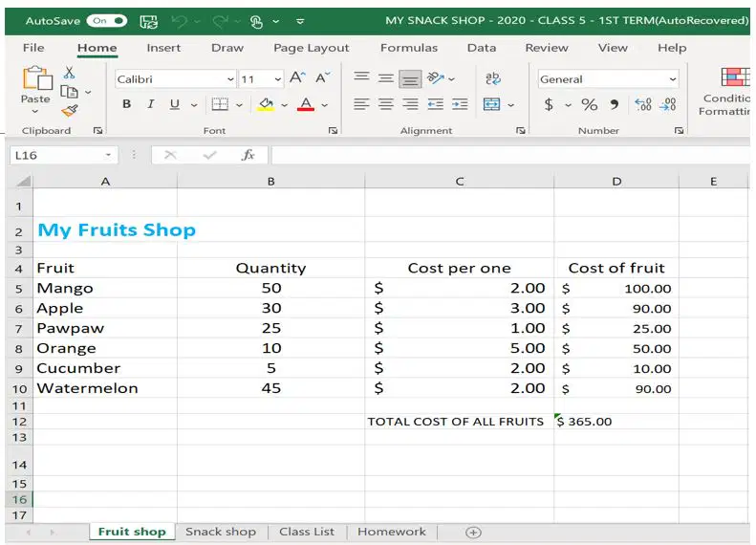
Task: Click the Center align icon
Action: click(x=386, y=104)
